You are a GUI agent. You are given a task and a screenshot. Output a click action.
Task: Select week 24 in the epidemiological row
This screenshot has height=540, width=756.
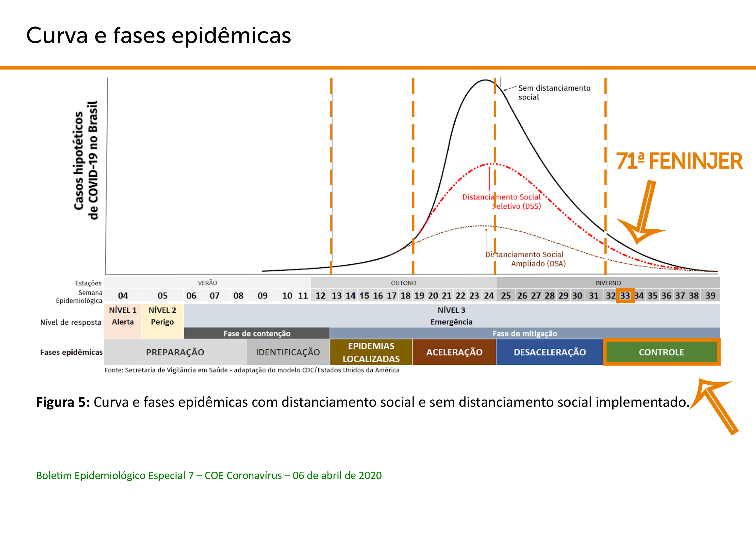coord(489,295)
